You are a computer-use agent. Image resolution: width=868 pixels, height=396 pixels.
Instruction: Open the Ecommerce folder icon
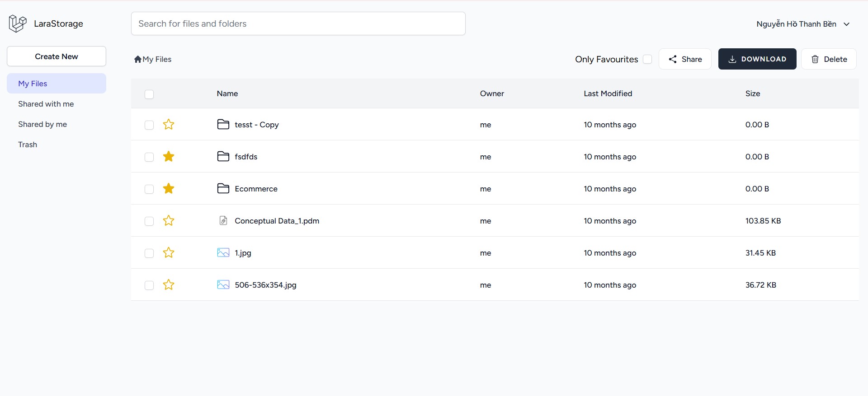click(223, 189)
